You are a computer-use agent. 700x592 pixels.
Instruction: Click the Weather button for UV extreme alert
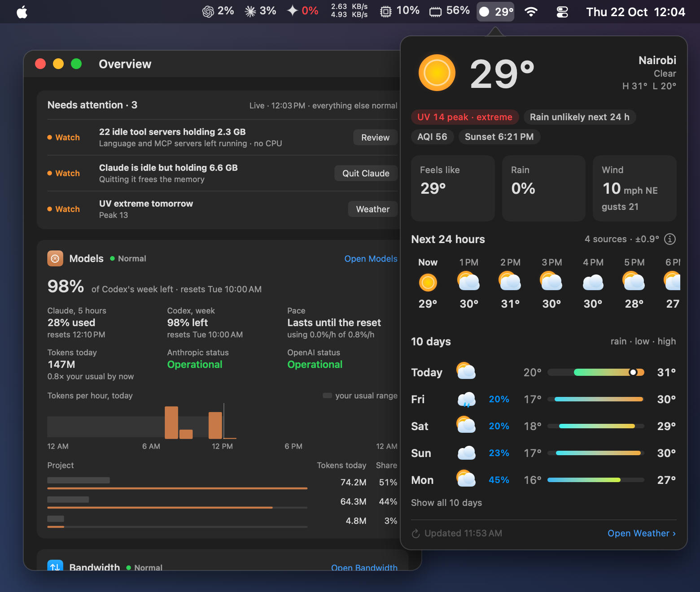(x=373, y=209)
